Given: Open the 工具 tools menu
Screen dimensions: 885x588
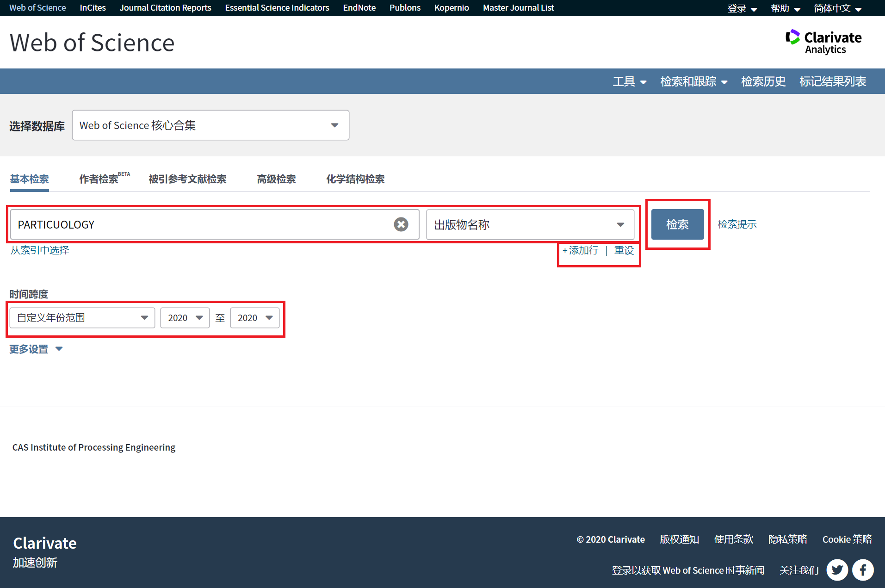Looking at the screenshot, I should pos(630,82).
